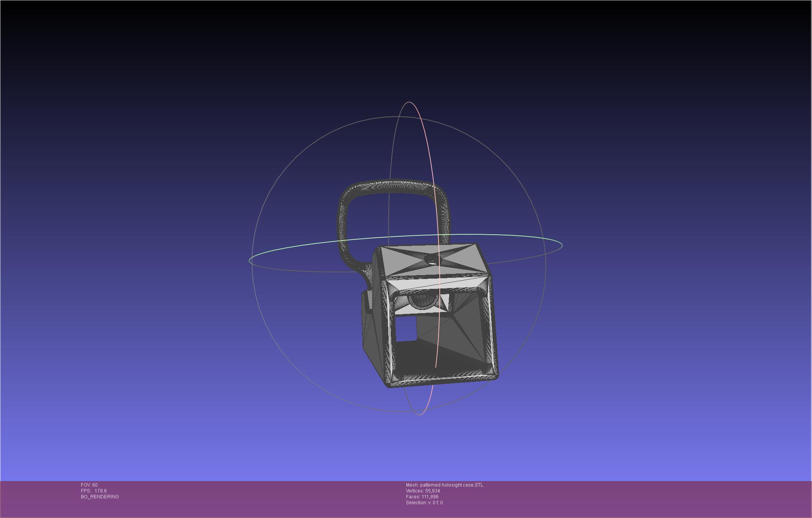The image size is (812, 518).
Task: Click the BO_RENDERING status text
Action: [100, 497]
